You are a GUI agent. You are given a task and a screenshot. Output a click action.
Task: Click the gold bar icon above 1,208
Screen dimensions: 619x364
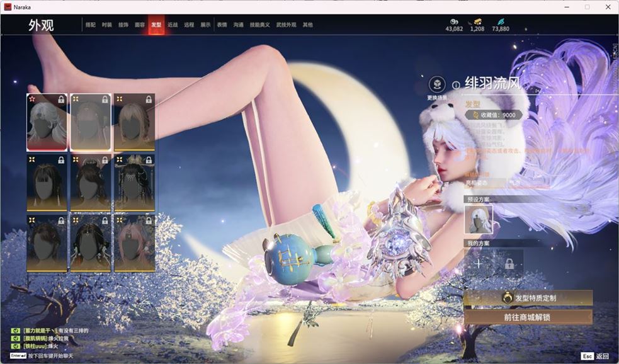477,21
